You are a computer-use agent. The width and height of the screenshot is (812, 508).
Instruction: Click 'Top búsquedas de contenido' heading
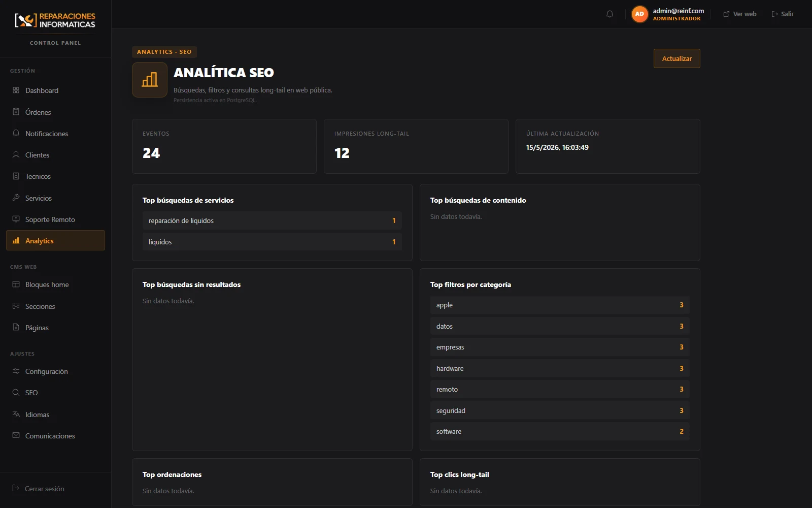478,200
